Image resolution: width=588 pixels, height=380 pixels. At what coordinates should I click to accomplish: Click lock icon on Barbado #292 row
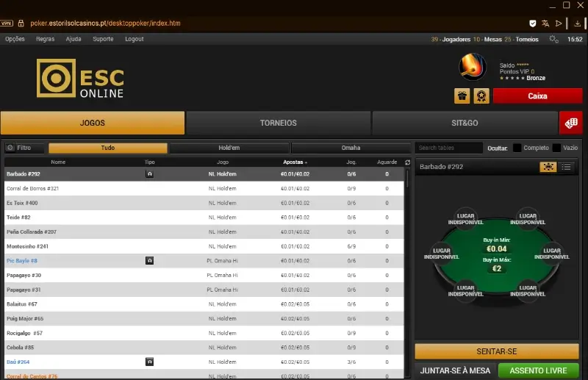tap(149, 174)
